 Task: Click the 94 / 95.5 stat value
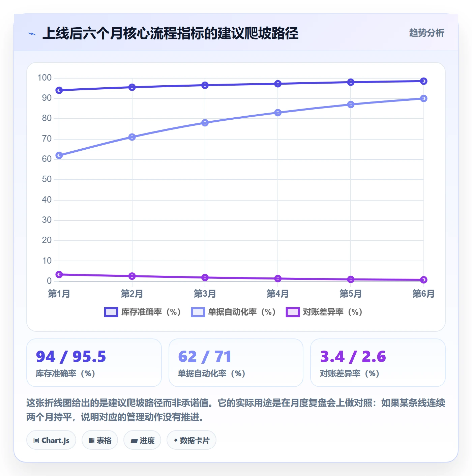coord(71,357)
